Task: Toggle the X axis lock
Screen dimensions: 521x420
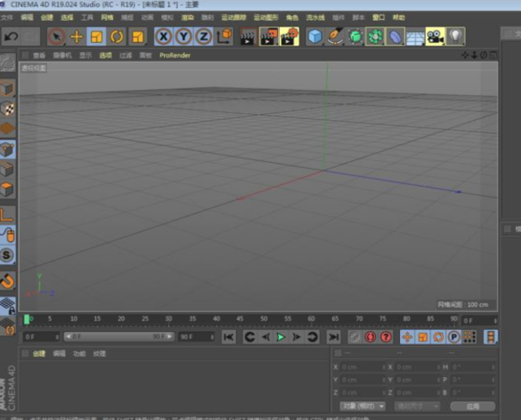Action: click(164, 36)
